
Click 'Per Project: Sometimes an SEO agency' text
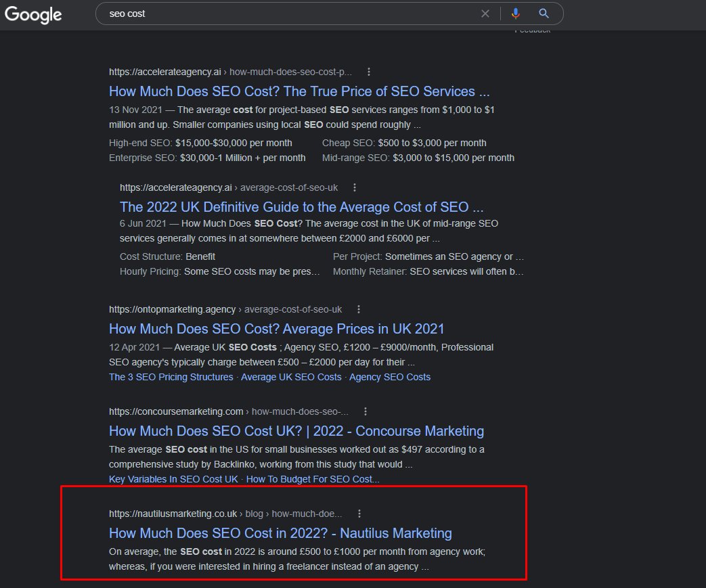point(428,256)
